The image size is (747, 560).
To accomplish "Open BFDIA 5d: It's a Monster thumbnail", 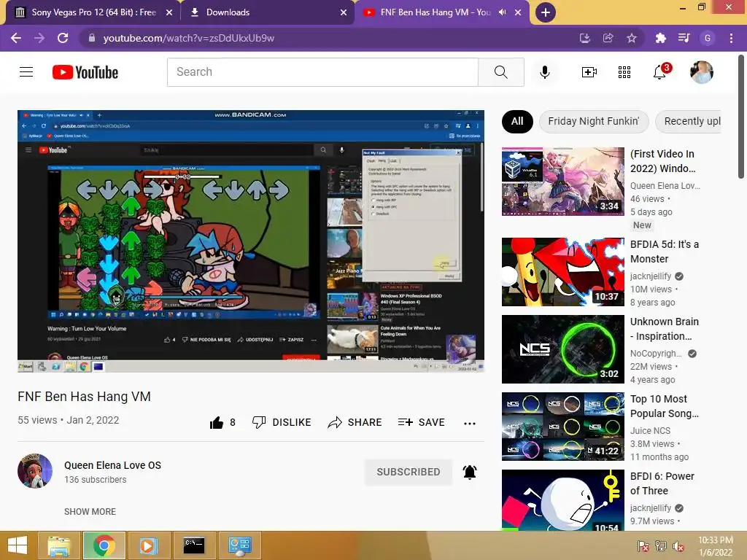I will coord(562,272).
